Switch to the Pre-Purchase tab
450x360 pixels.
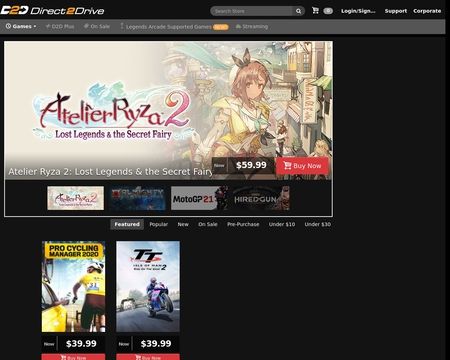pyautogui.click(x=243, y=224)
